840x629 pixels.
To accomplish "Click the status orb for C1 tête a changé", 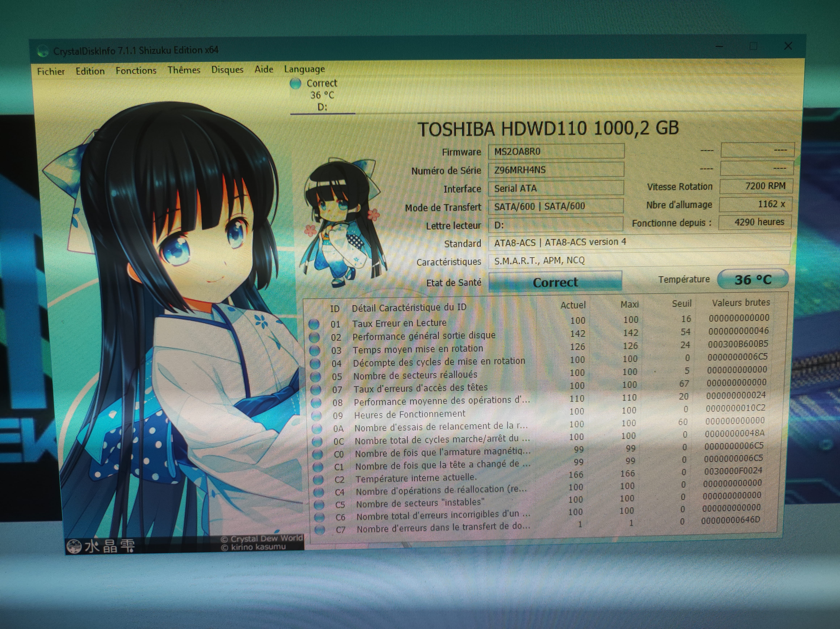I will pos(318,467).
